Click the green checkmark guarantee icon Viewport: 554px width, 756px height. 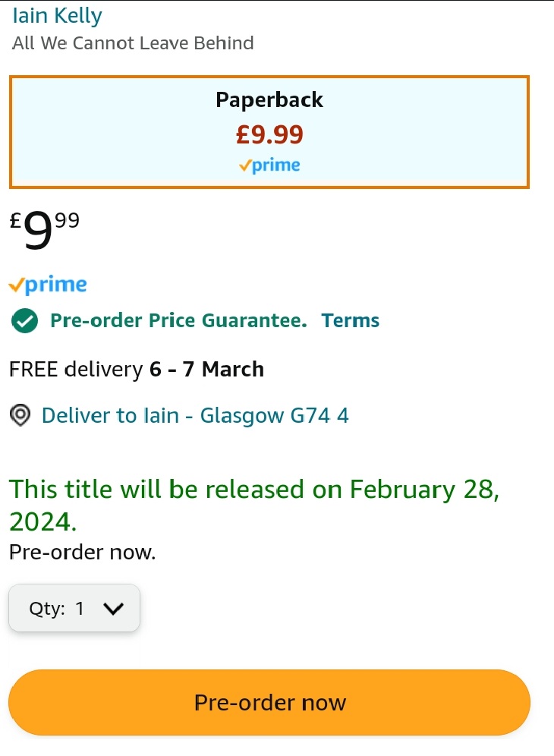pyautogui.click(x=25, y=321)
